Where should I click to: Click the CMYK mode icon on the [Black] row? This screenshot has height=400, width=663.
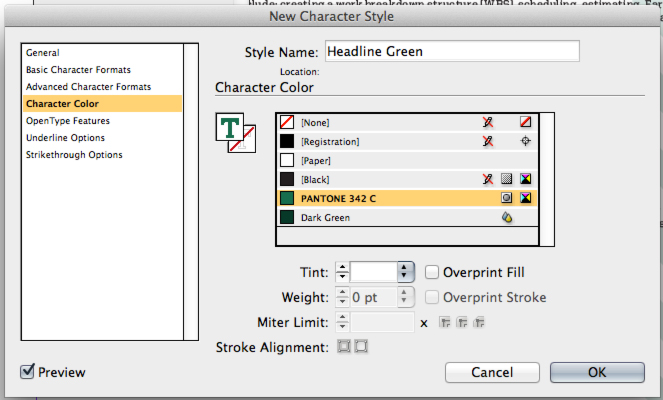pyautogui.click(x=526, y=179)
